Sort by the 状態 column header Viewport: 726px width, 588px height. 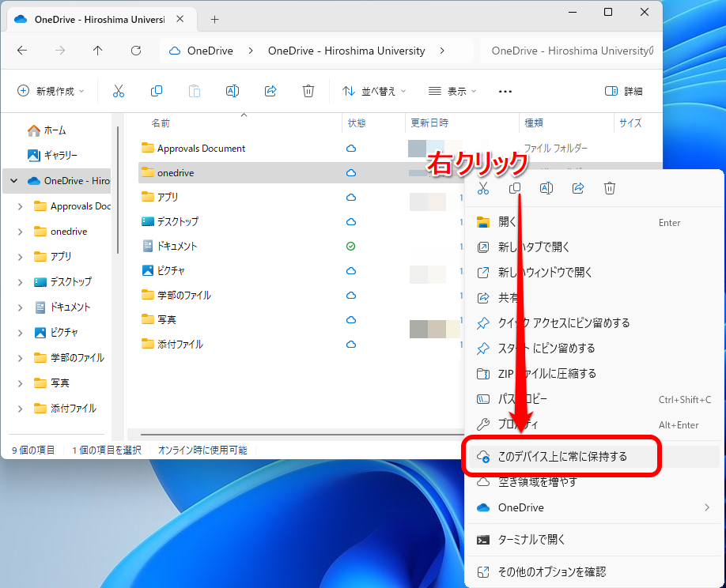tap(357, 123)
